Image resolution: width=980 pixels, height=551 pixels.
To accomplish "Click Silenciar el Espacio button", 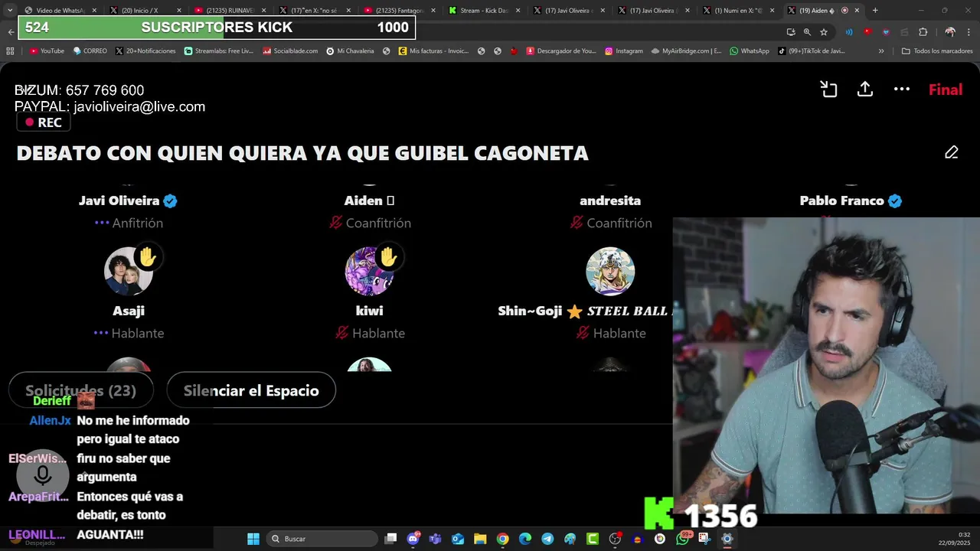I will [251, 390].
